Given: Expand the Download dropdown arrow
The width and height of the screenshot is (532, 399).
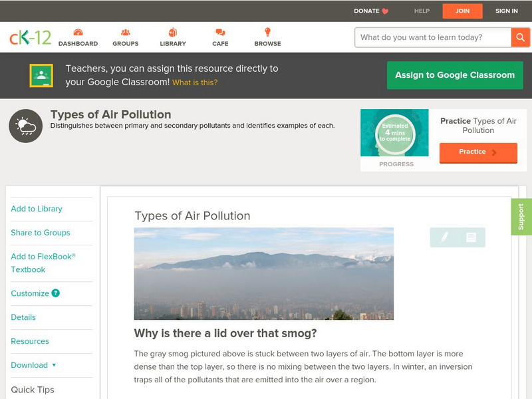Looking at the screenshot, I should pyautogui.click(x=54, y=365).
